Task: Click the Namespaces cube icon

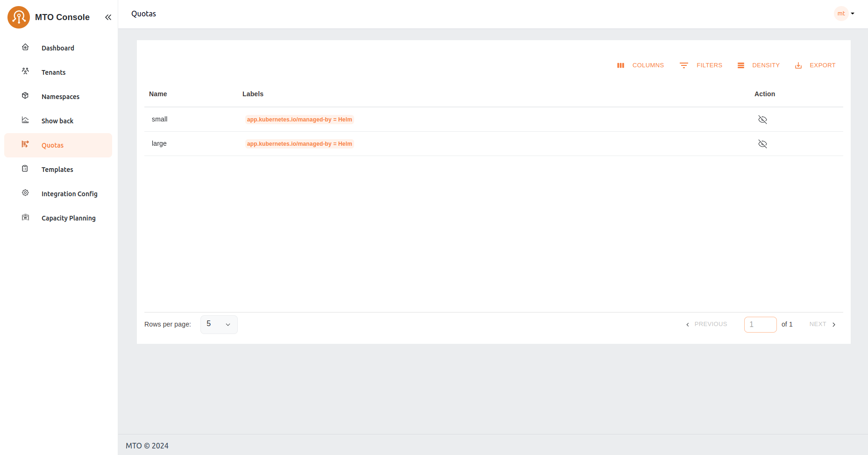Action: pos(25,96)
